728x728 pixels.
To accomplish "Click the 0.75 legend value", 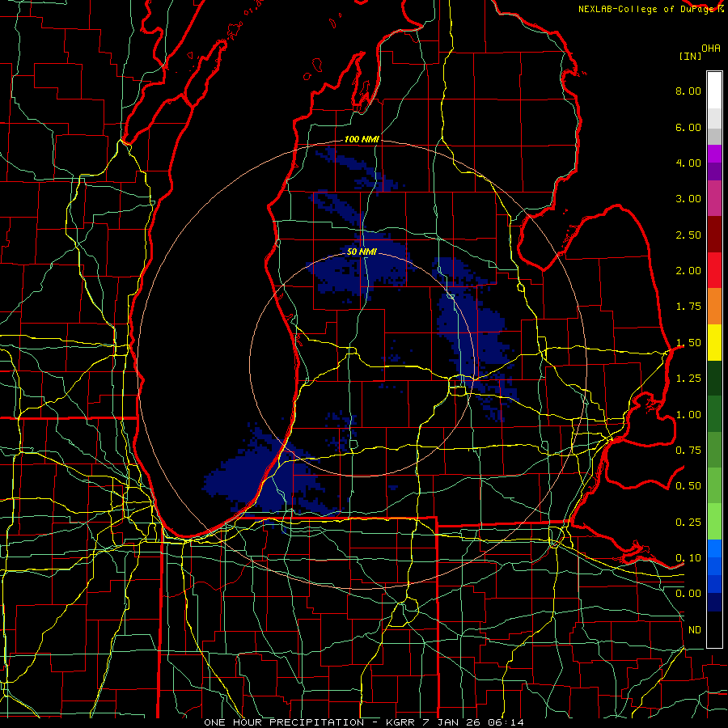I will [688, 451].
